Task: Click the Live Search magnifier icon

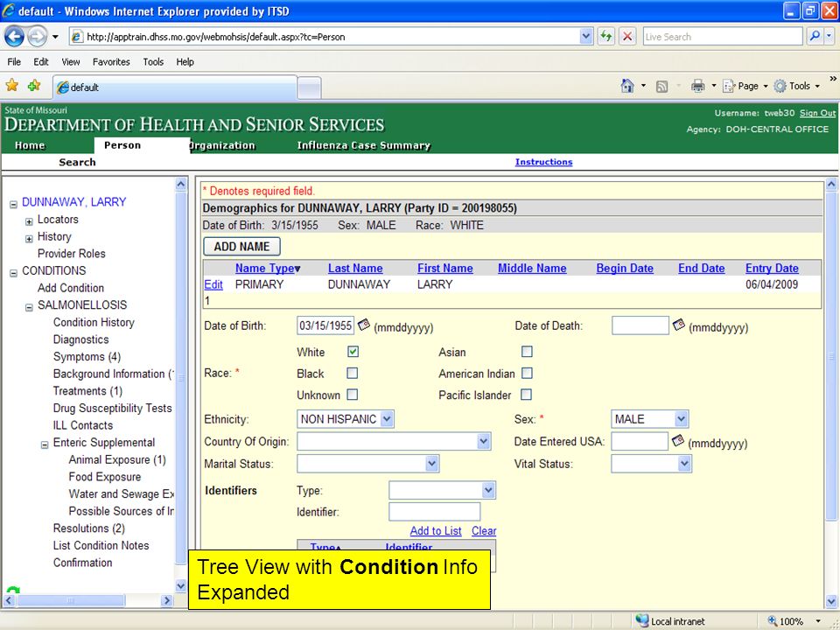Action: click(815, 37)
